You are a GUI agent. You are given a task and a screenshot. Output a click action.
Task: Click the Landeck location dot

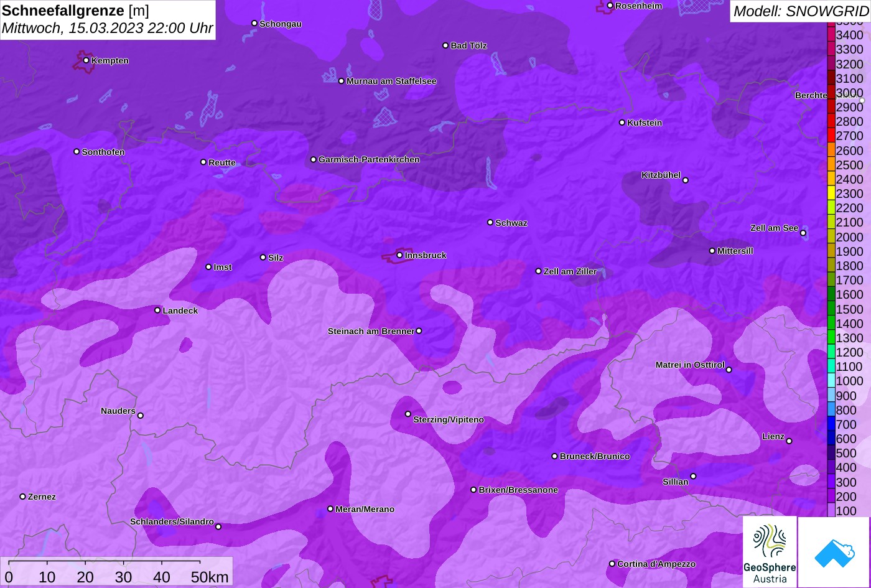pos(157,310)
